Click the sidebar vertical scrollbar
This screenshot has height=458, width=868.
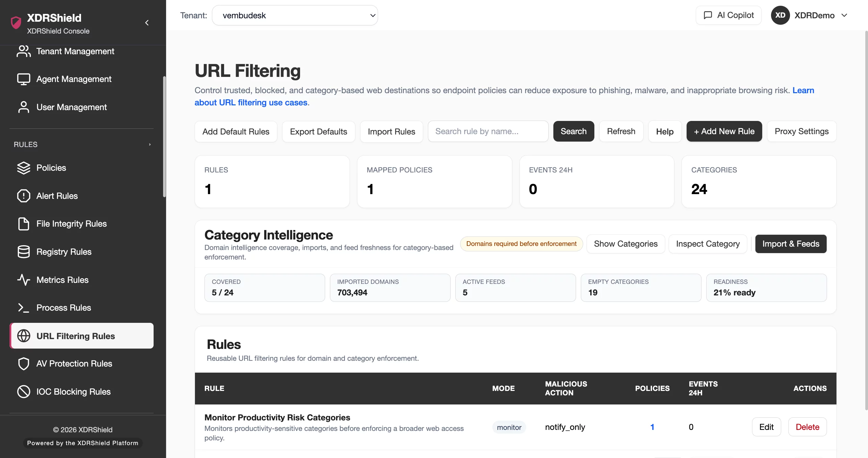coord(164,136)
